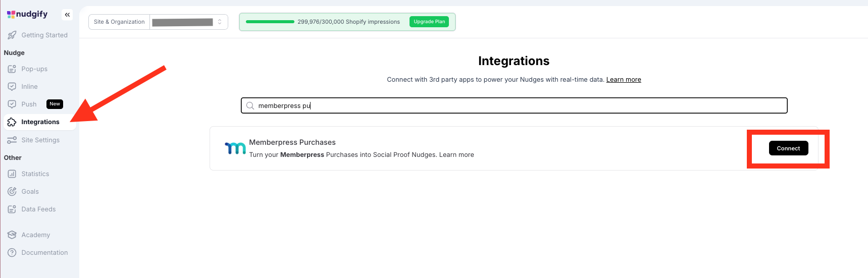
Task: Click the Pop-ups sidebar icon
Action: click(12, 69)
